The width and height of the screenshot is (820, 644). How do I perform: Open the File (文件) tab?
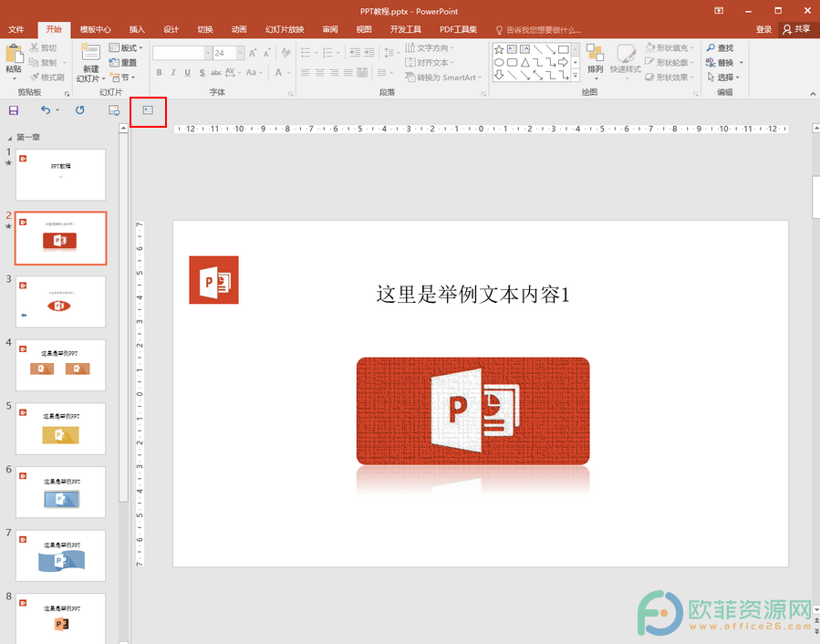click(16, 30)
